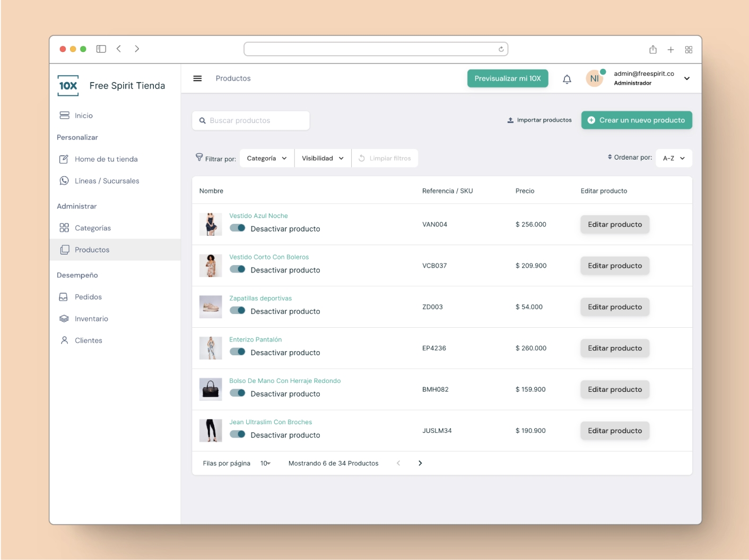Open the Inicio section in the sidebar
Screen dimensions: 749x560
(x=83, y=115)
